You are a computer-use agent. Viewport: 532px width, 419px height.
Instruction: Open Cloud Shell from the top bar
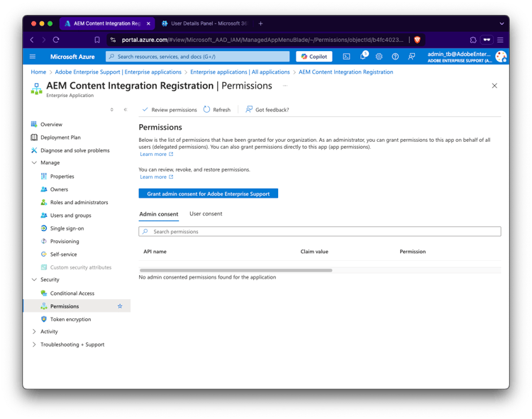tap(346, 57)
